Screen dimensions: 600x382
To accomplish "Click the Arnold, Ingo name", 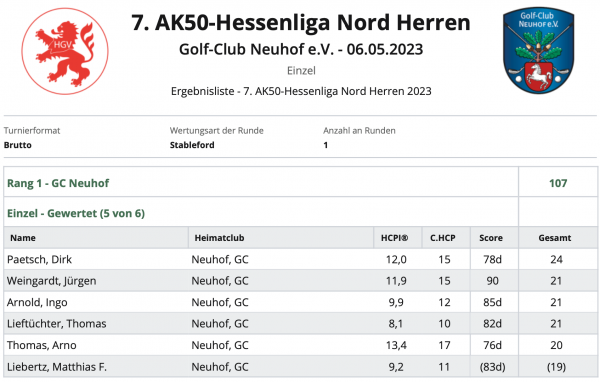I will (x=37, y=302).
